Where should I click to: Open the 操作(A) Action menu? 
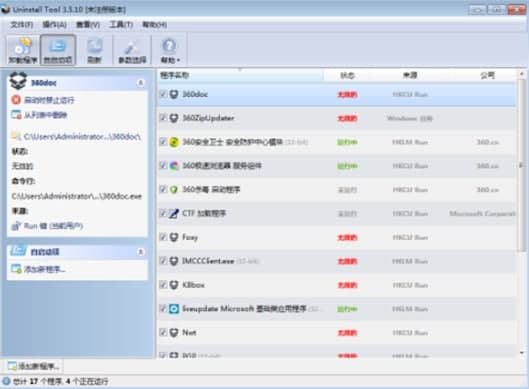[54, 25]
